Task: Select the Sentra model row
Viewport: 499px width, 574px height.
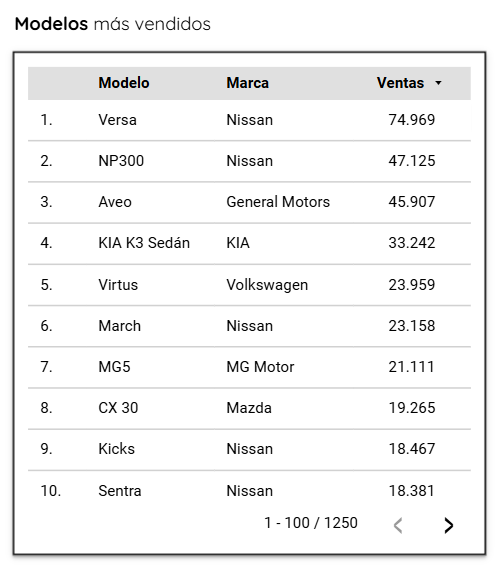Action: pyautogui.click(x=249, y=491)
